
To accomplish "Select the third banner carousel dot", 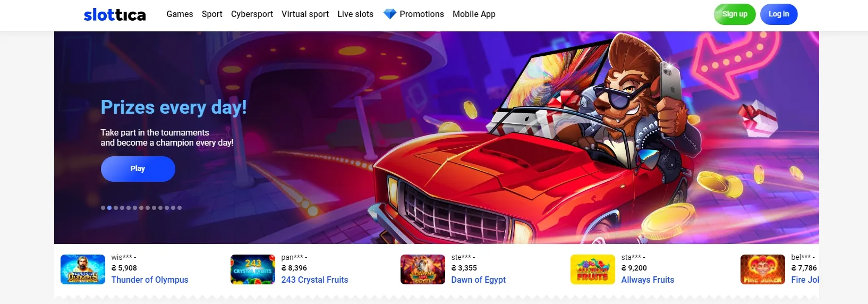I will (x=116, y=208).
